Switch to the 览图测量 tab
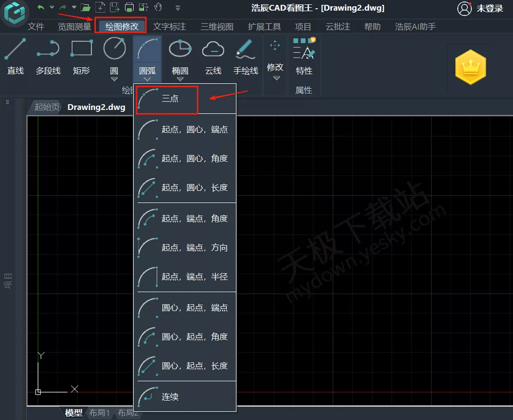This screenshot has height=420, width=513. click(x=75, y=27)
